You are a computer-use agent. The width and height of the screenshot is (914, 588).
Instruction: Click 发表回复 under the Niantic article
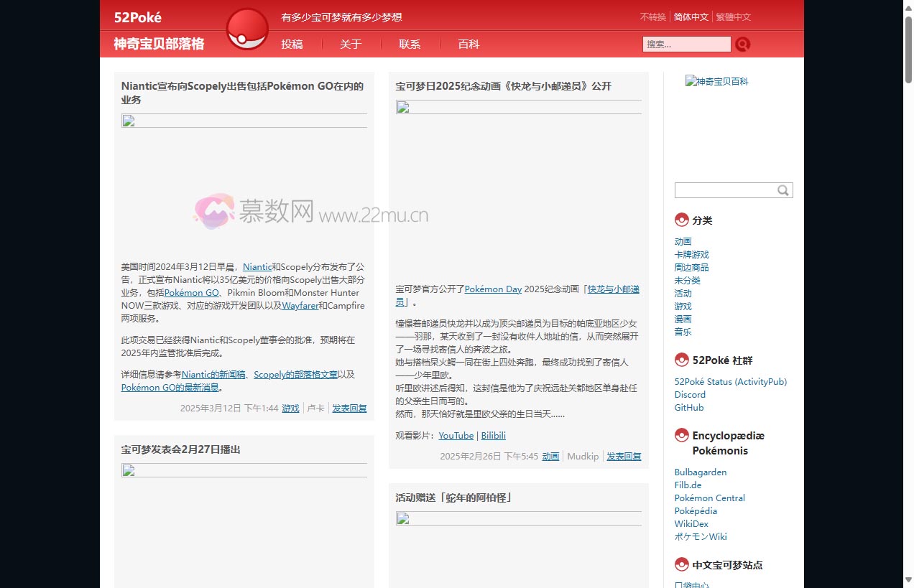349,409
